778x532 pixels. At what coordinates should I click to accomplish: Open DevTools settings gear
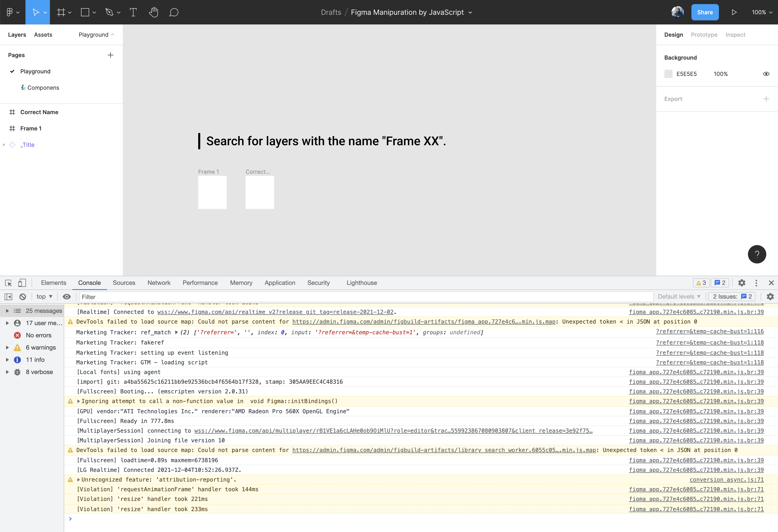point(742,283)
